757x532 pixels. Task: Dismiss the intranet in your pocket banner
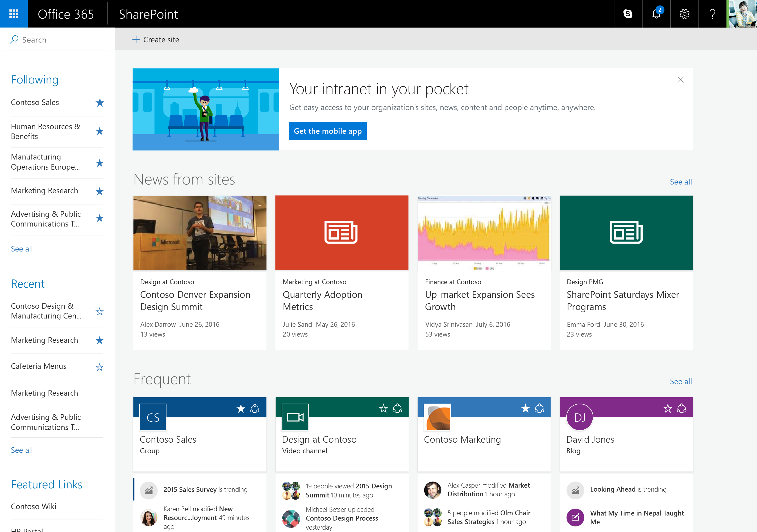[680, 80]
